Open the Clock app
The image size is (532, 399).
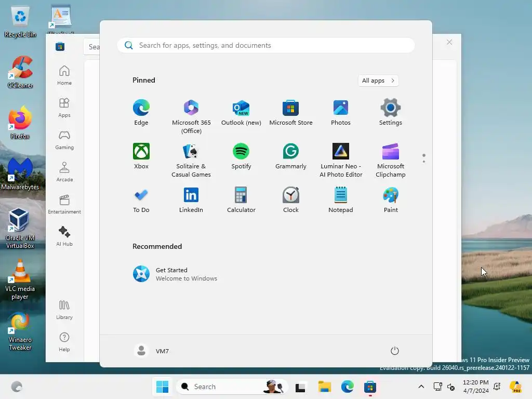point(291,200)
